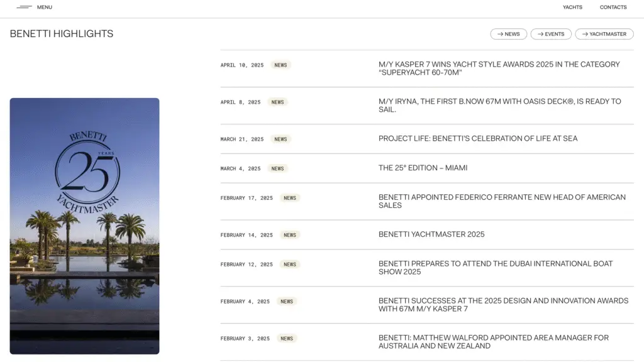Click the MENU label in header
The height and width of the screenshot is (362, 644).
coord(45,7)
